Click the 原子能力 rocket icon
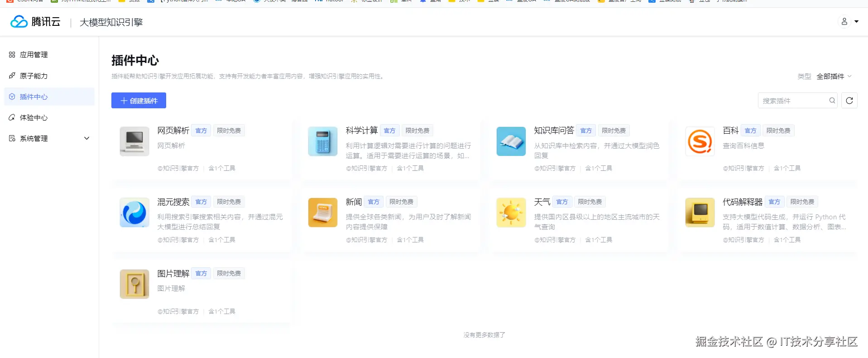 12,76
